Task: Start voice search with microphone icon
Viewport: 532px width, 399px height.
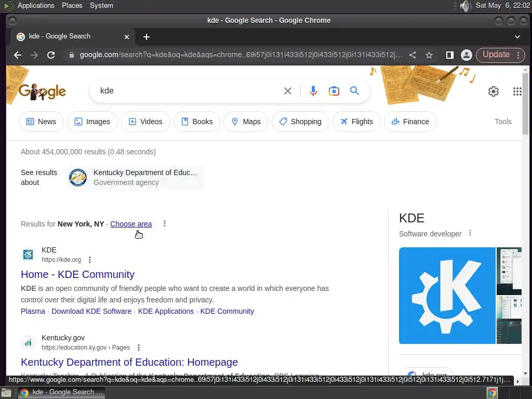Action: point(313,91)
